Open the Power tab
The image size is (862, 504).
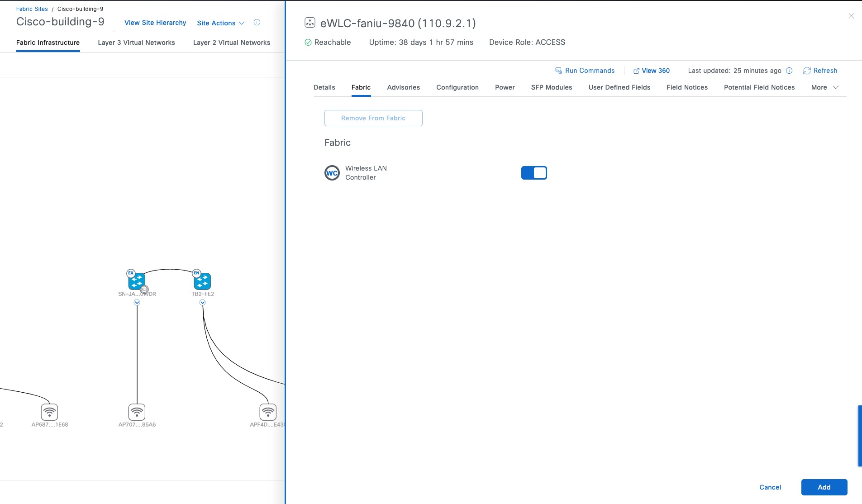click(505, 87)
